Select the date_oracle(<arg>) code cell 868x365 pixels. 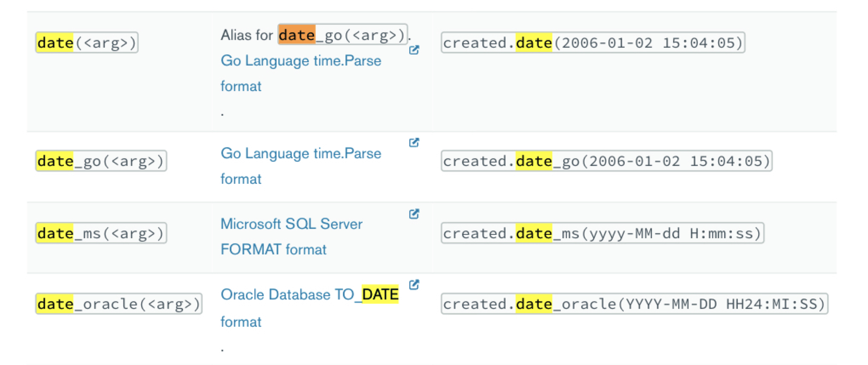point(119,304)
